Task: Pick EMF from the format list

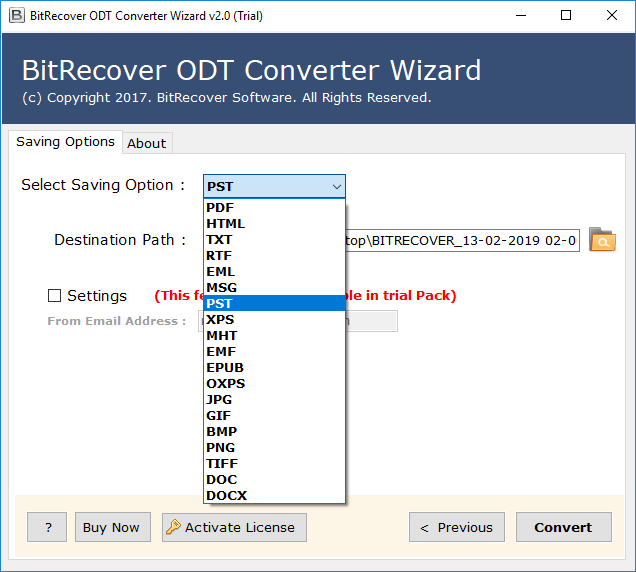Action: tap(274, 351)
